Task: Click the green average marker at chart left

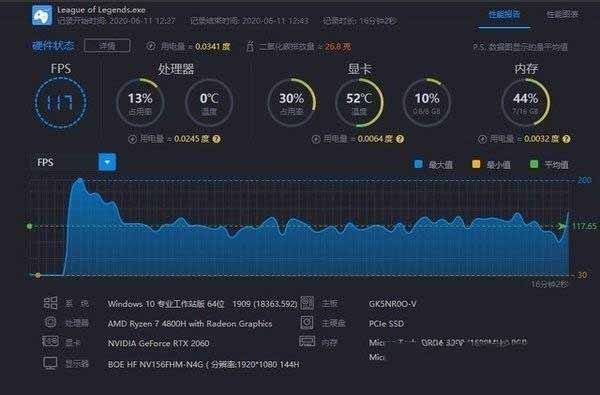Action: click(x=30, y=226)
